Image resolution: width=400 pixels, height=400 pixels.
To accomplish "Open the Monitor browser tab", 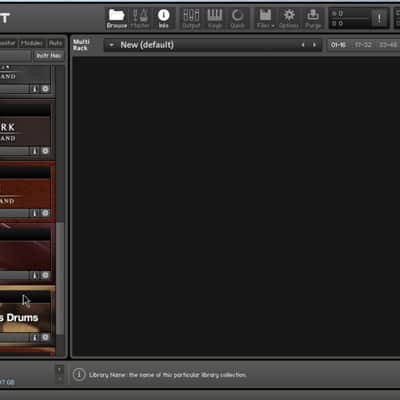I will (x=8, y=43).
